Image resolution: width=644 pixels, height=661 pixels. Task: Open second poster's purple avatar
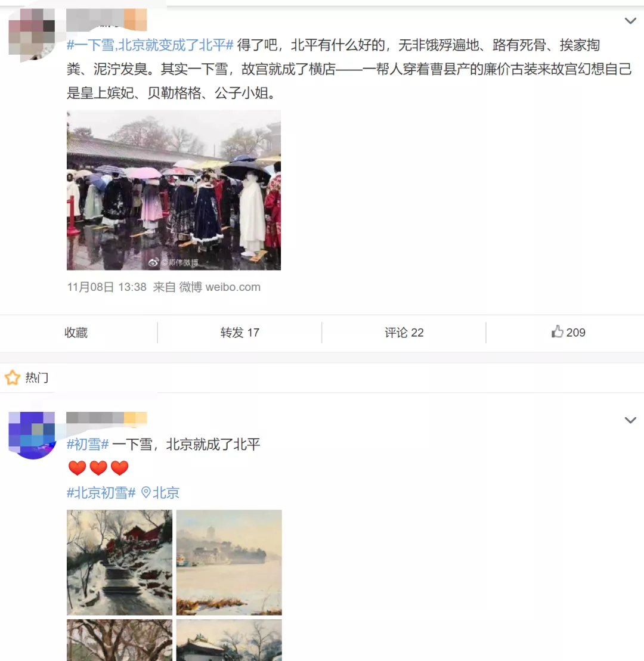click(x=32, y=435)
